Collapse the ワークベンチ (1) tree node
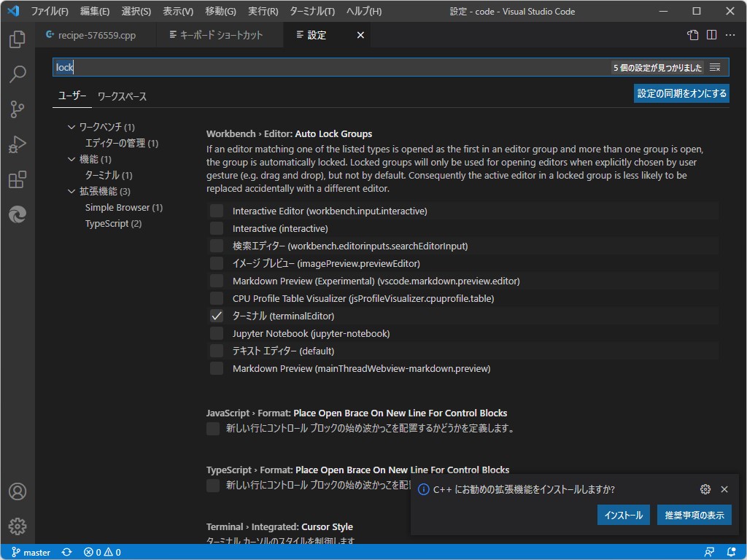747x560 pixels. (71, 127)
